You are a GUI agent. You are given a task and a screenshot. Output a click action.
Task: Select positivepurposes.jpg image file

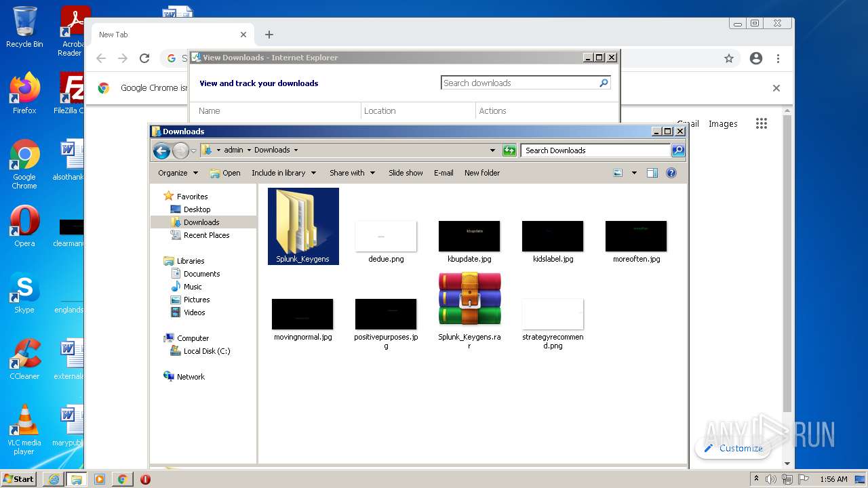coord(386,323)
